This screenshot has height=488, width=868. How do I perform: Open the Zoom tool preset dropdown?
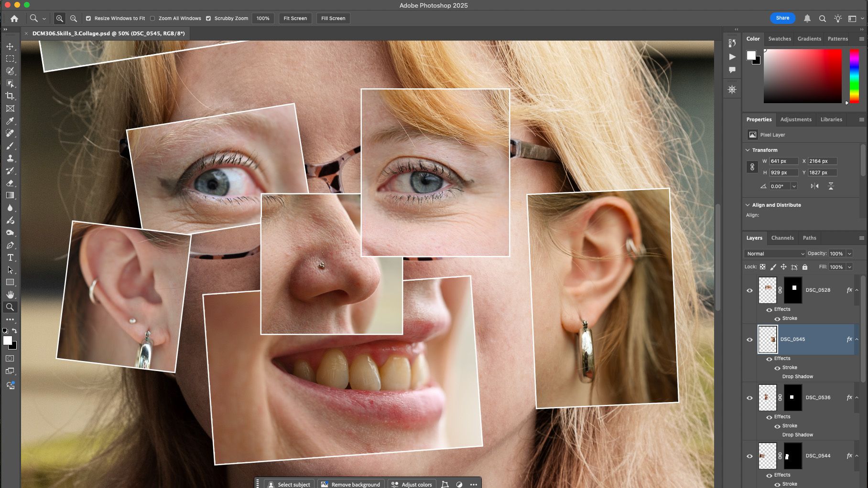[44, 19]
